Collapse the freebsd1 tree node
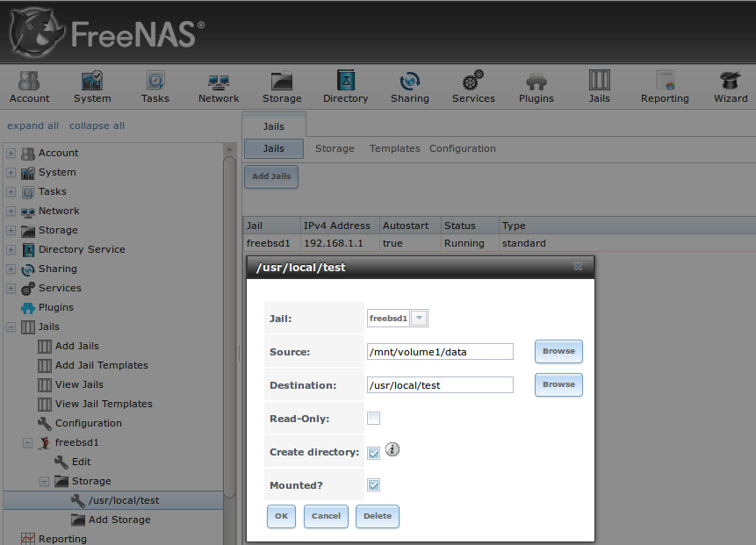The width and height of the screenshot is (756, 545). click(x=28, y=442)
